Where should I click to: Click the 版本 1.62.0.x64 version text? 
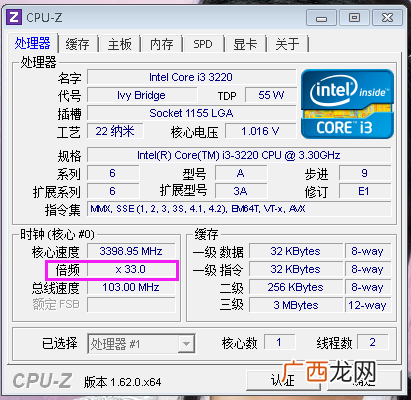pos(122,382)
